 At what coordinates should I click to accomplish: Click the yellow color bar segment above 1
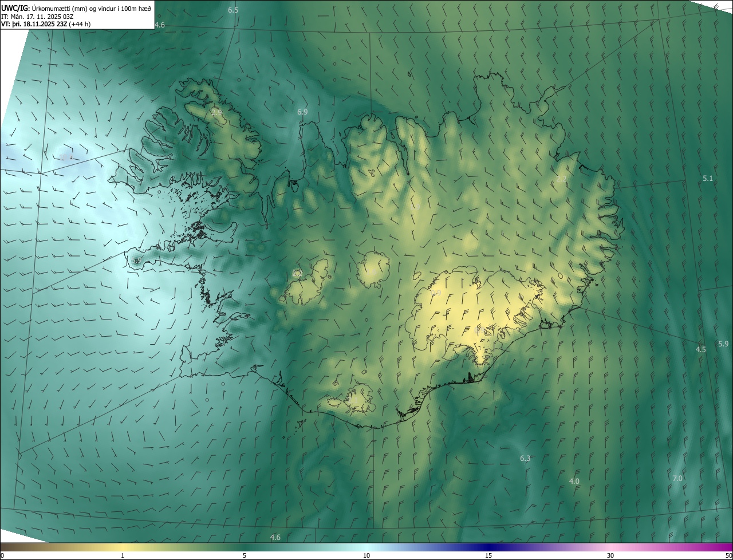point(123,546)
